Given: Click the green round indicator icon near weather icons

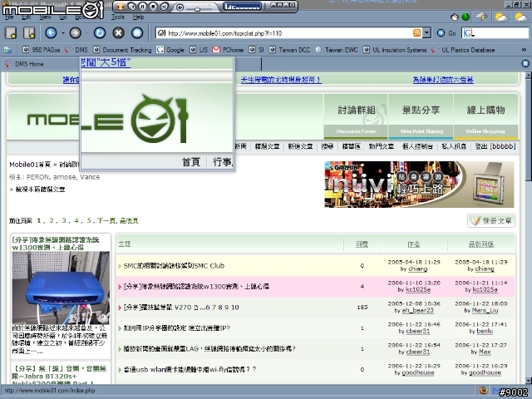Looking at the screenshot, I should (465, 17).
